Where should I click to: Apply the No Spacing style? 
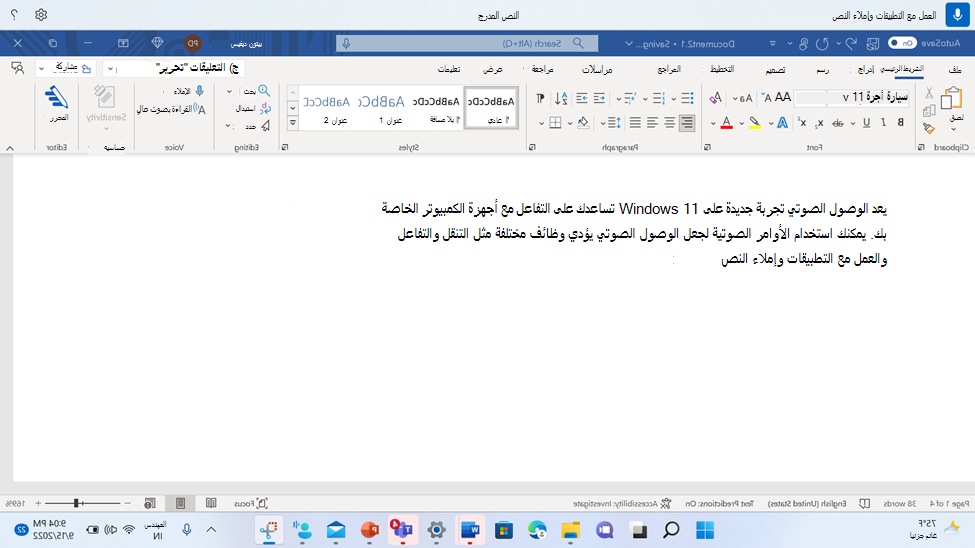point(437,108)
